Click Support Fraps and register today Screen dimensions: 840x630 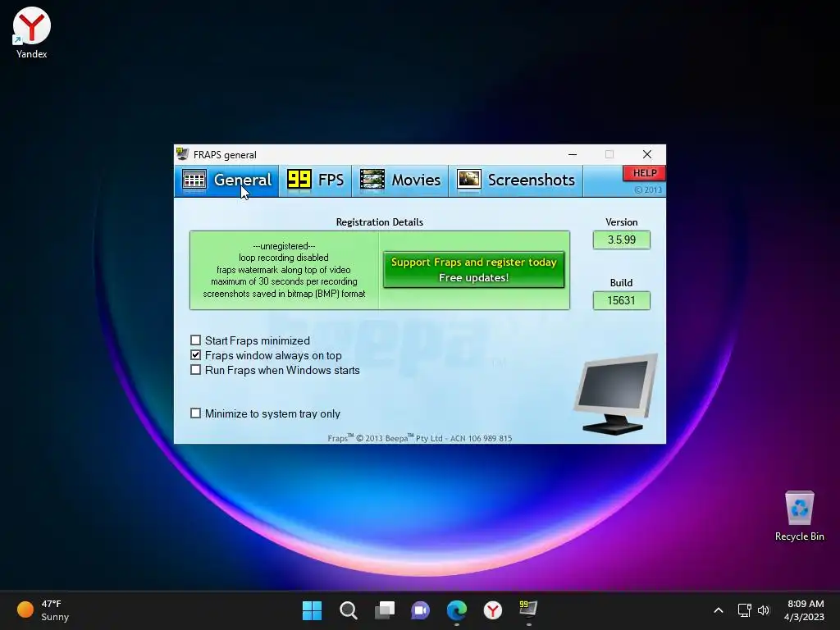(473, 269)
